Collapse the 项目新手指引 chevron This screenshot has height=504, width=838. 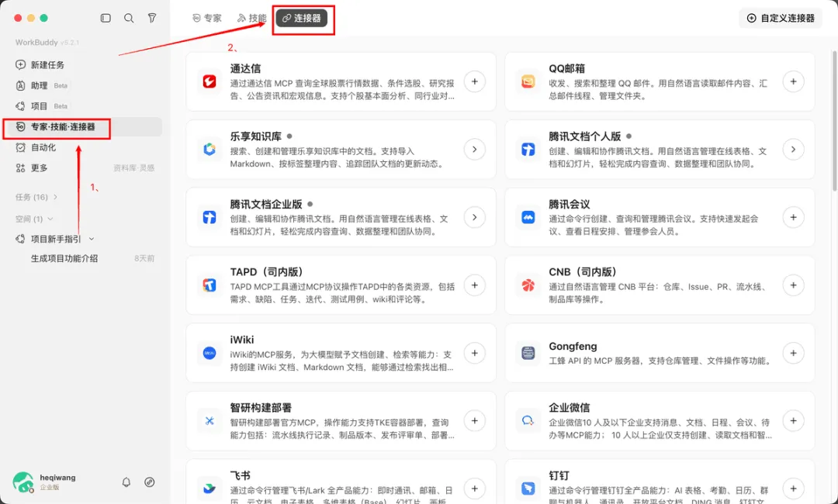tap(92, 239)
